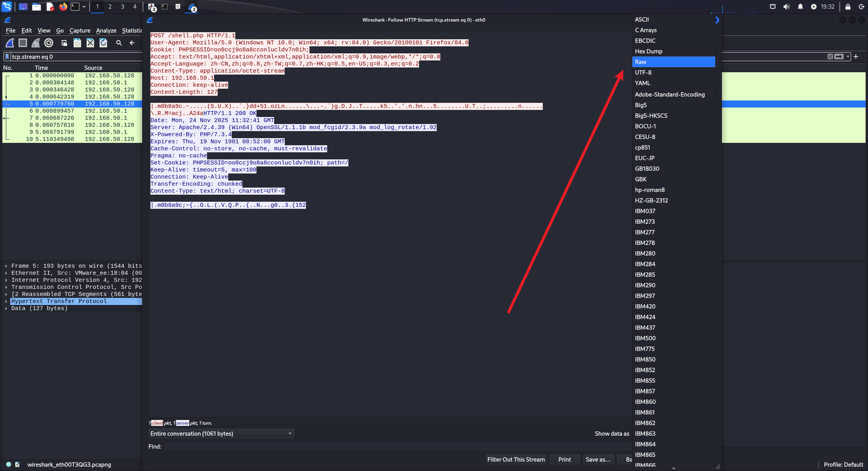Open the Analyze menu

coord(106,31)
